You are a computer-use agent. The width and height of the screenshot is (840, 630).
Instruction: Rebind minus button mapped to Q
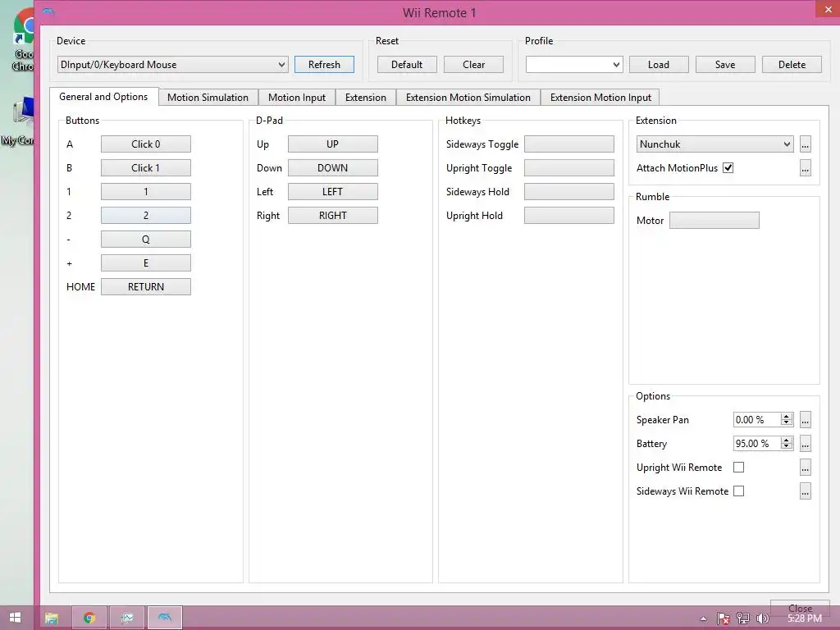click(146, 240)
